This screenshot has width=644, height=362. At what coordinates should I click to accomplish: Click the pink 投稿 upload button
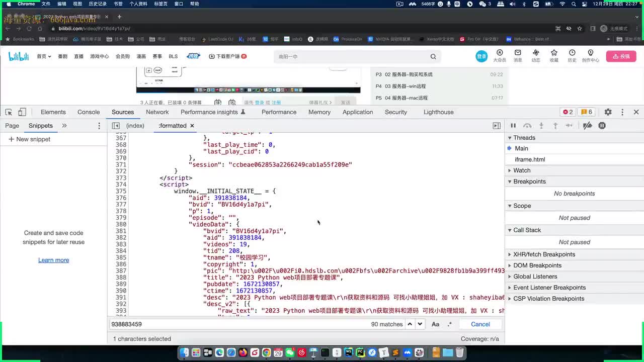click(621, 56)
